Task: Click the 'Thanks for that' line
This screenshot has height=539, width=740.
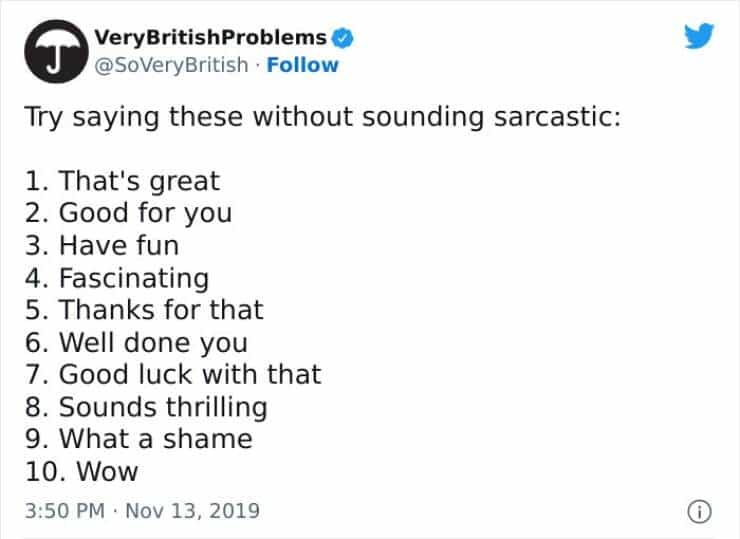Action: point(142,310)
